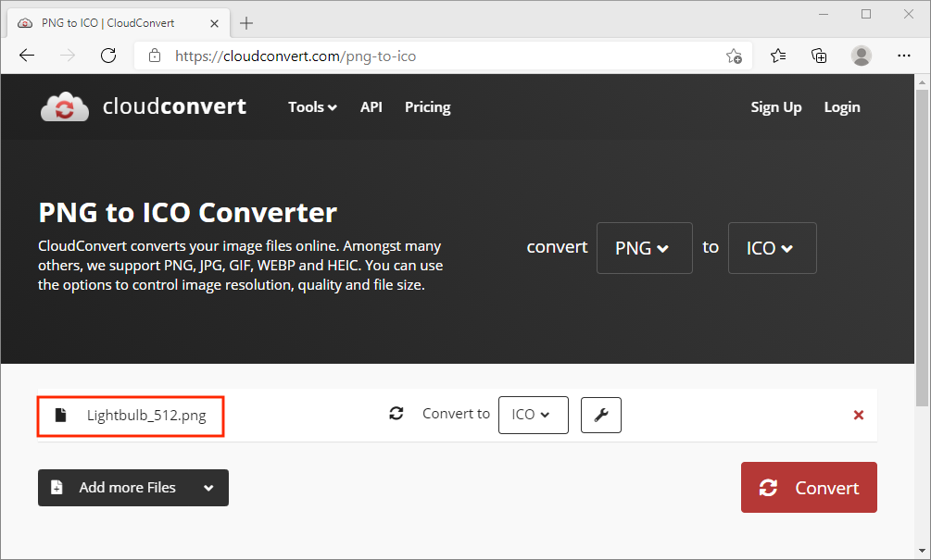Screen dimensions: 931x560
Task: Maximize the browser window
Action: [x=866, y=14]
